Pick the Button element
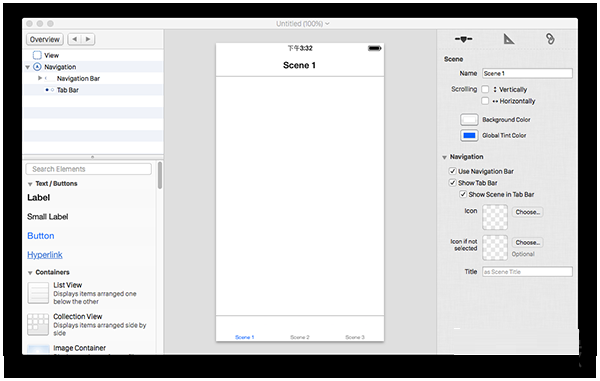 [41, 236]
